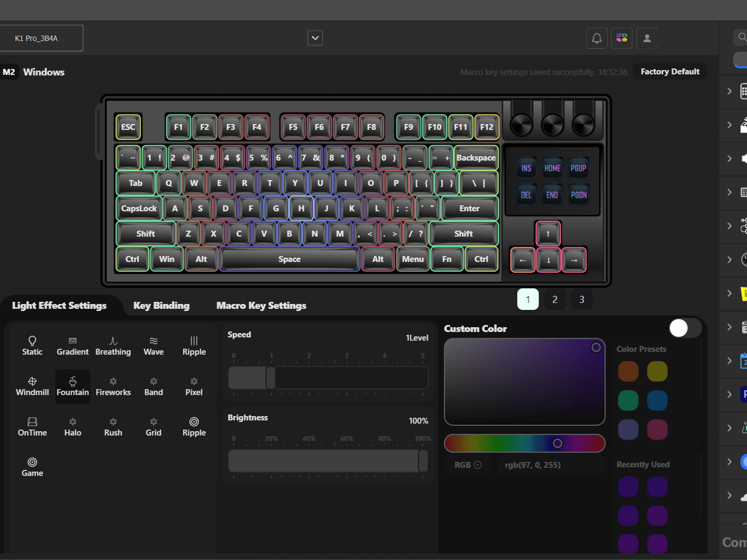The width and height of the screenshot is (747, 560).
Task: Open Macro Key Settings tab
Action: [261, 306]
